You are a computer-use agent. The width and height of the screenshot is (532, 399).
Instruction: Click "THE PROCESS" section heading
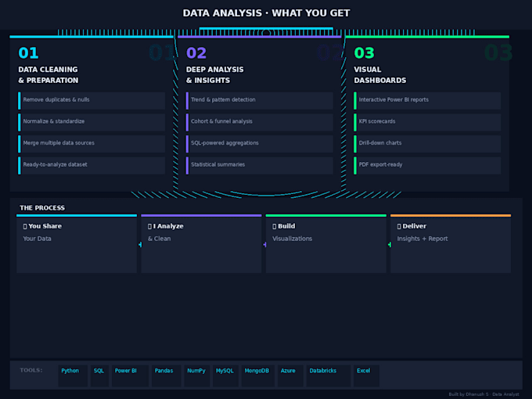coord(42,207)
